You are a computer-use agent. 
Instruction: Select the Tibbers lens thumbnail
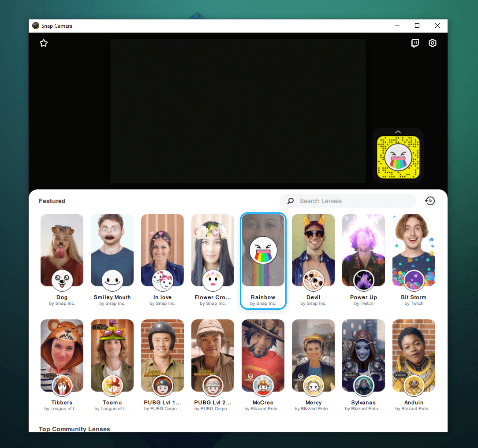tap(62, 355)
